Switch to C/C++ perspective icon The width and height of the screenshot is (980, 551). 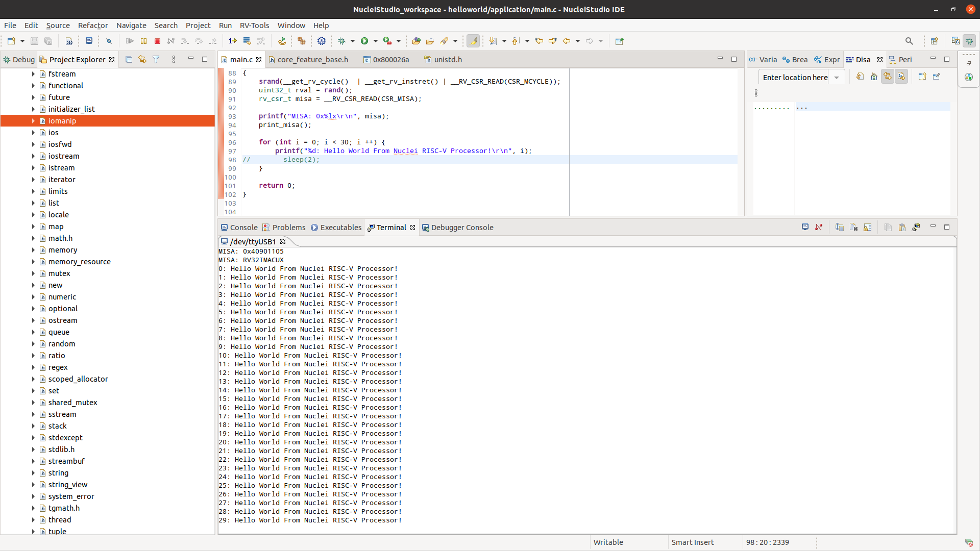point(955,41)
